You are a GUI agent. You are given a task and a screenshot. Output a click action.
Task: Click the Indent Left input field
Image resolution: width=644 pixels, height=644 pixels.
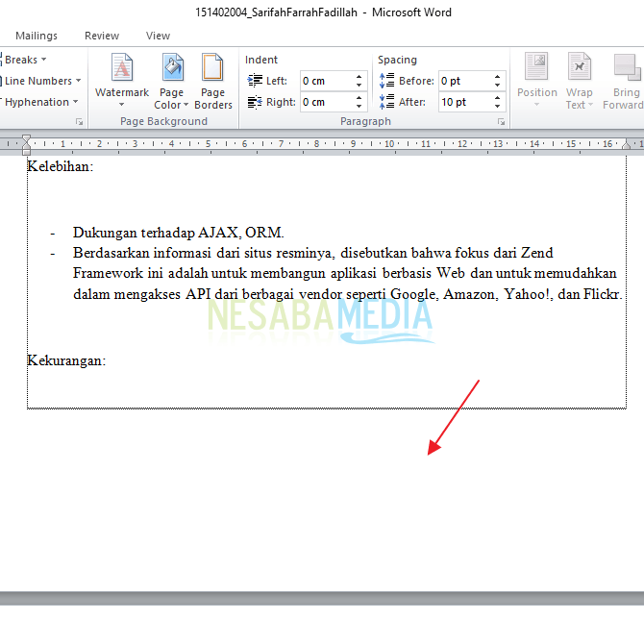coord(325,81)
